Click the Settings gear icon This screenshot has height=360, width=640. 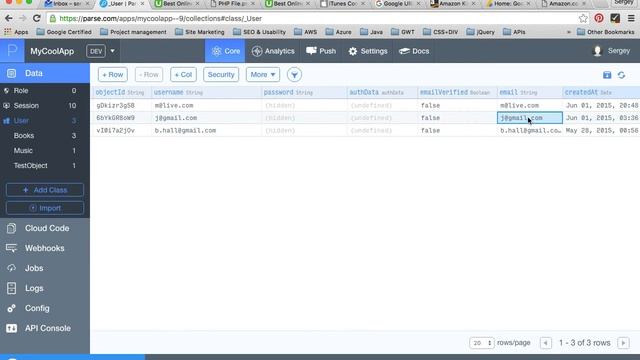(353, 51)
